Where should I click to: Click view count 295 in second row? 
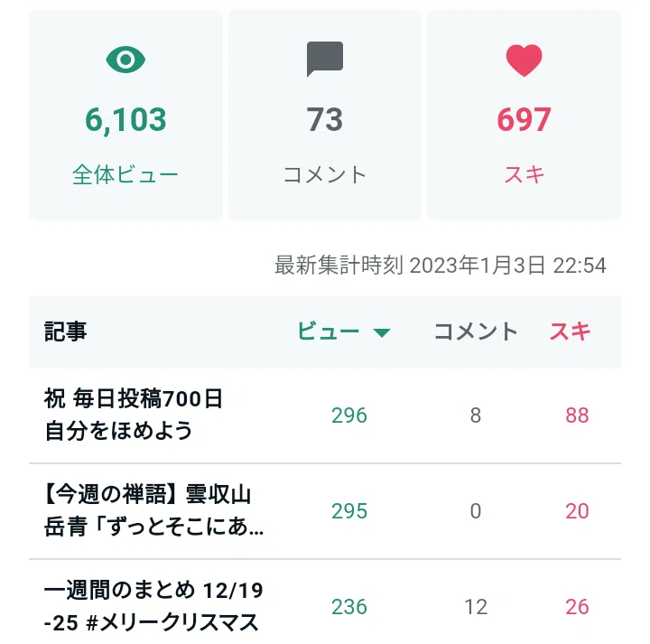click(x=349, y=511)
